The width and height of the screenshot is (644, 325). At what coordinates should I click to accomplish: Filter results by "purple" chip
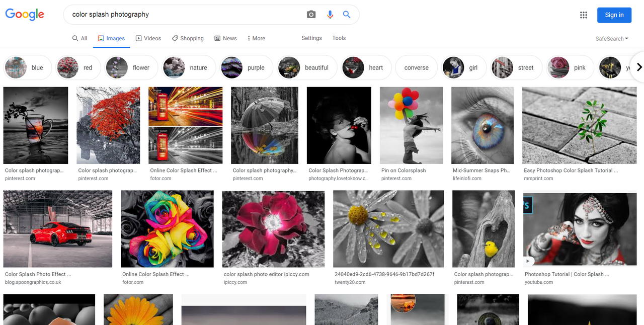coord(247,67)
